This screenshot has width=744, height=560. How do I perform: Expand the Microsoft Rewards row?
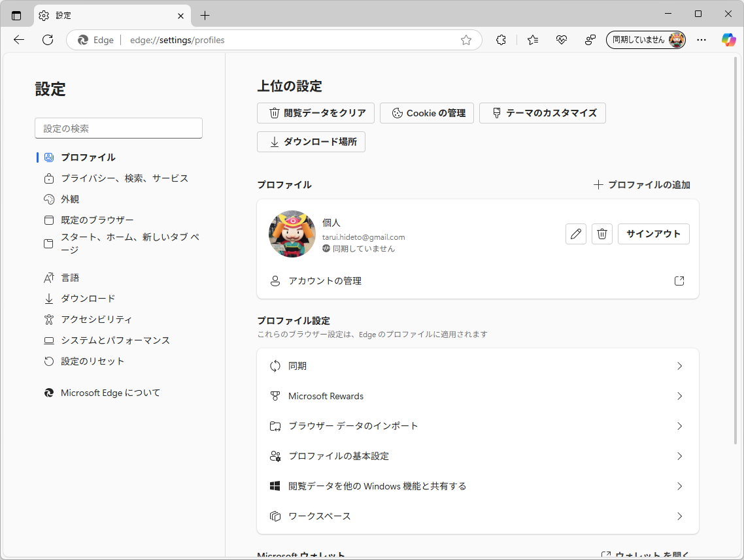478,396
